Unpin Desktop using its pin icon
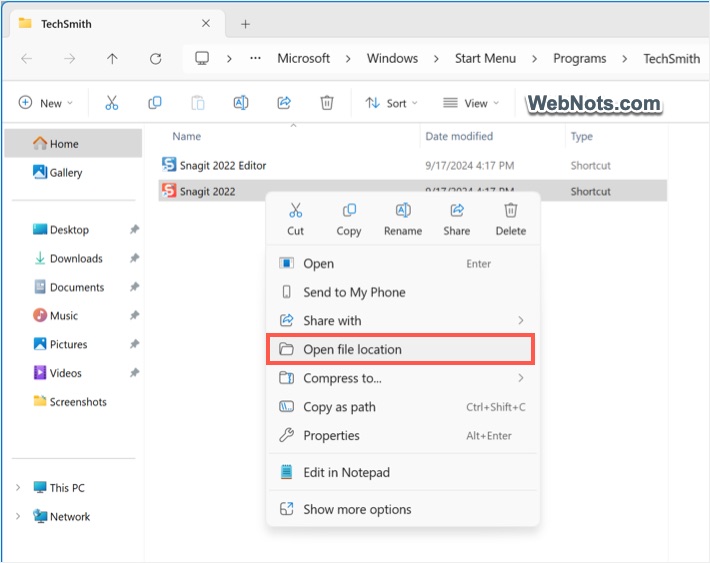 [x=134, y=229]
